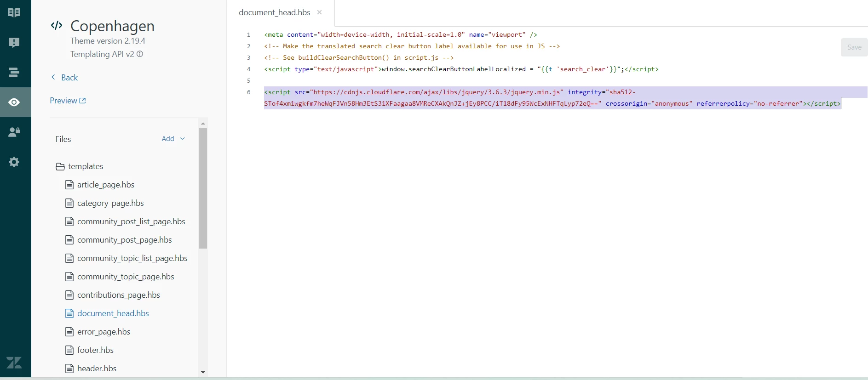Click the jQuery cdnjs script src line
The width and height of the screenshot is (868, 380).
(x=552, y=98)
